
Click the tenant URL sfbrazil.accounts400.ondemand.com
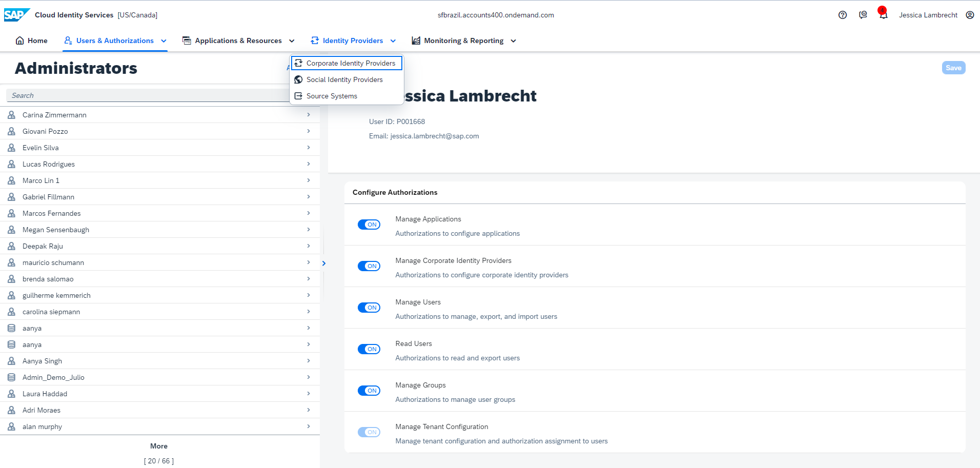[496, 15]
